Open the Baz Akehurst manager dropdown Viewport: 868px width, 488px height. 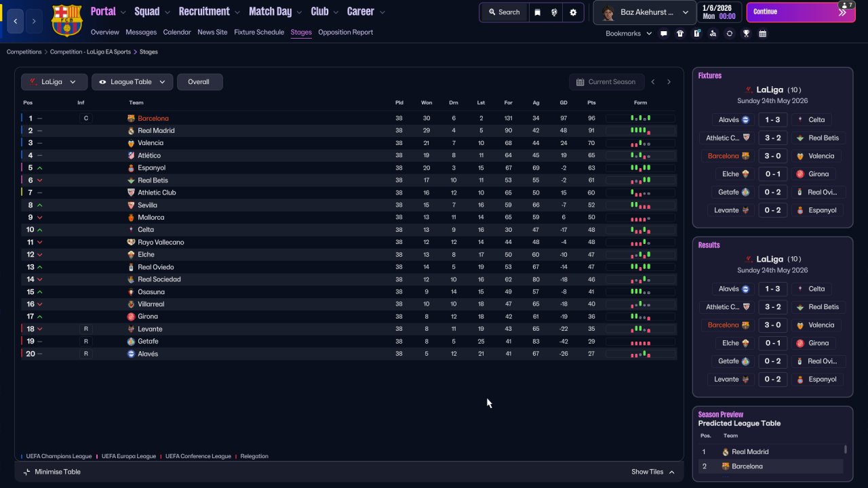click(644, 12)
